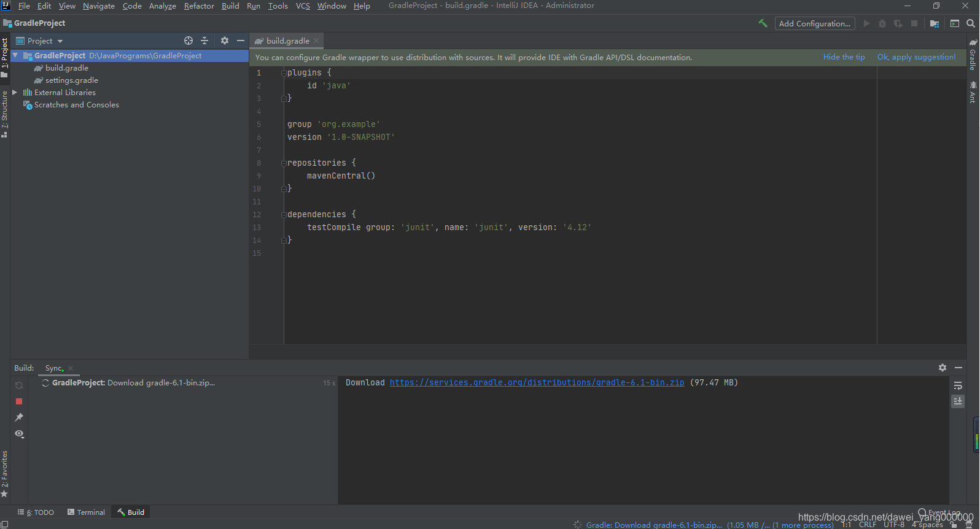Image resolution: width=980 pixels, height=529 pixels.
Task: Click the Reload Gradle sync icon in Build panel
Action: [19, 385]
